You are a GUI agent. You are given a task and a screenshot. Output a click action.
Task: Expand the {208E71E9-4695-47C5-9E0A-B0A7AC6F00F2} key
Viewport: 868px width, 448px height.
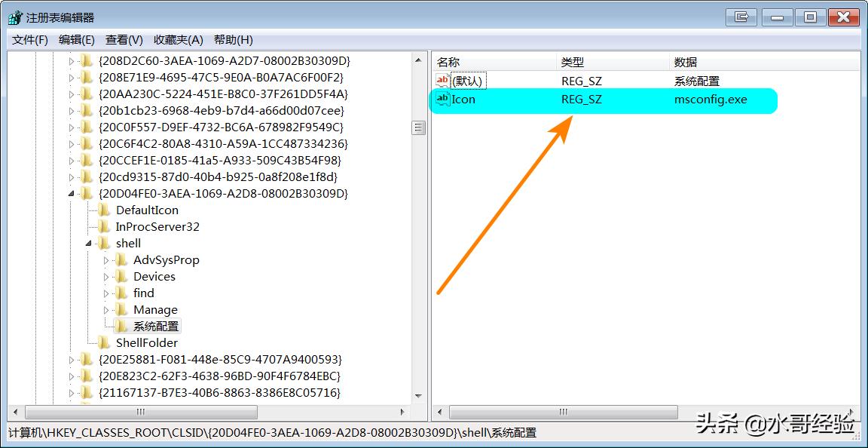(x=71, y=78)
